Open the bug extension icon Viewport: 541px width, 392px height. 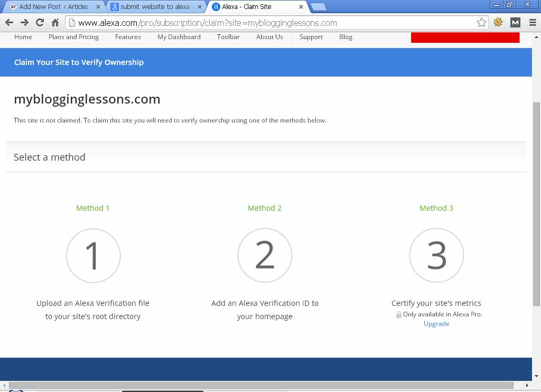(498, 23)
